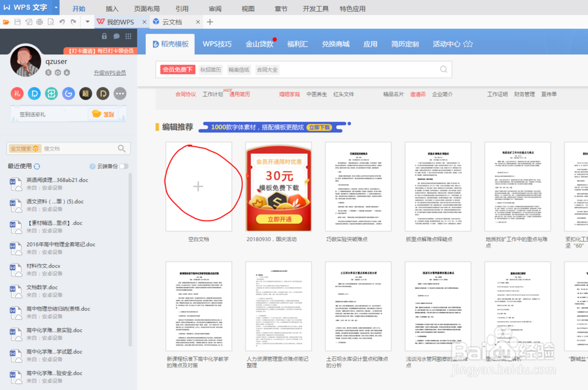Click the template search magnifier icon

tap(443, 69)
